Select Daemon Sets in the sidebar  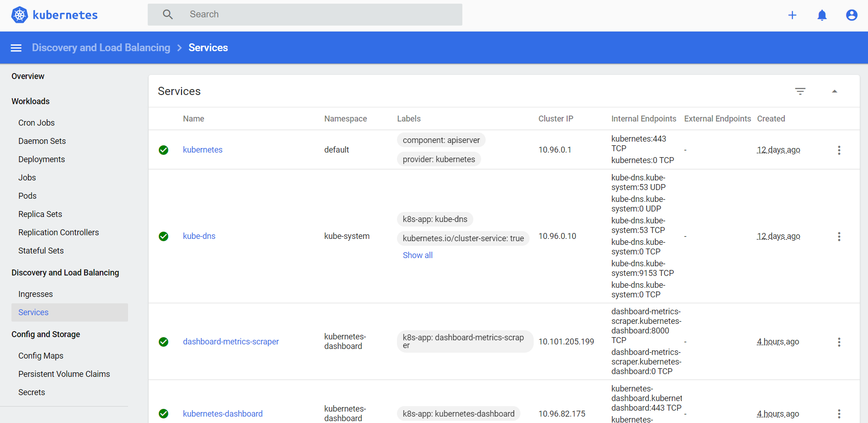(42, 141)
